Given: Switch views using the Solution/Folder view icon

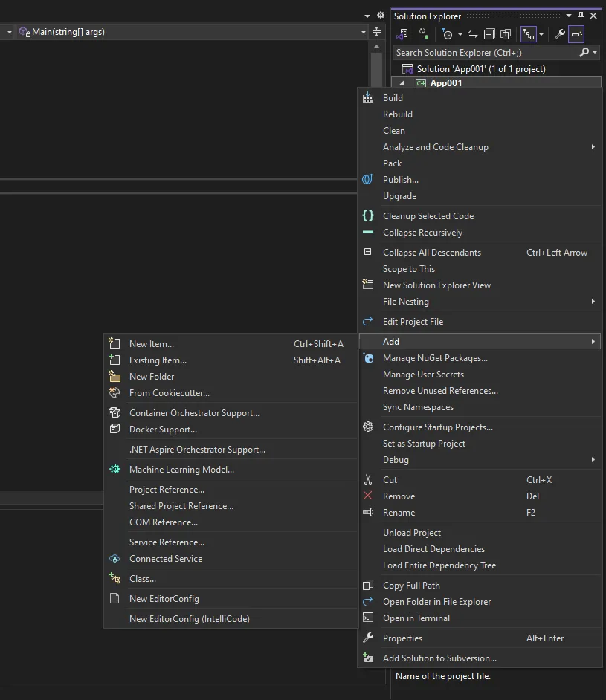Looking at the screenshot, I should point(402,34).
